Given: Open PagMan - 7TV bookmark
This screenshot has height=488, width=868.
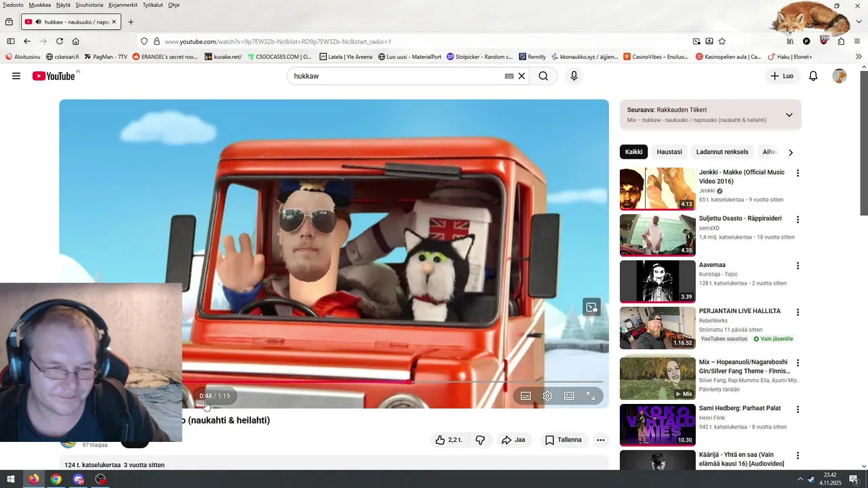Looking at the screenshot, I should pos(105,57).
